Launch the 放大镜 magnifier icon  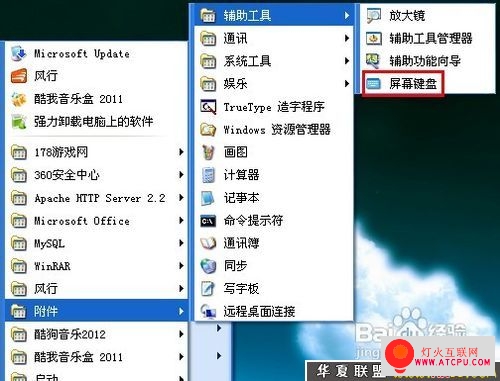point(374,16)
